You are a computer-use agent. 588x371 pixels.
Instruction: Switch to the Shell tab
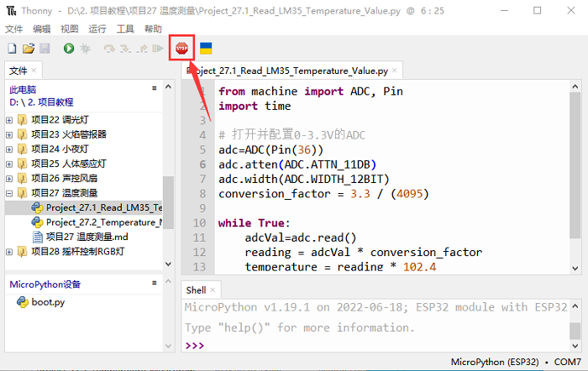(195, 290)
